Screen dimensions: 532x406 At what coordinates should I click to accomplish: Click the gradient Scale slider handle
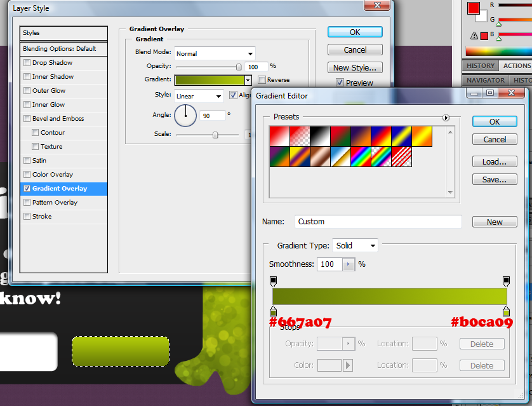[215, 135]
